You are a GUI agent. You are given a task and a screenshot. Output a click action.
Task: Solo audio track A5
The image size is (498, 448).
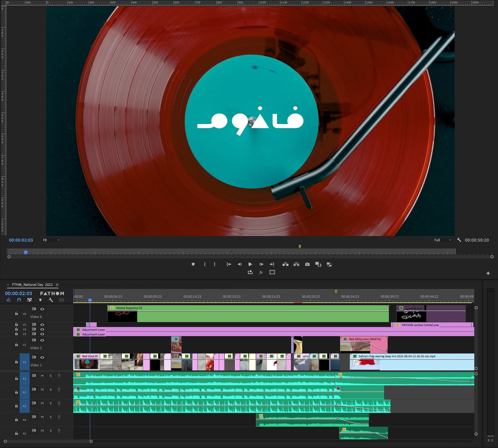51,431
